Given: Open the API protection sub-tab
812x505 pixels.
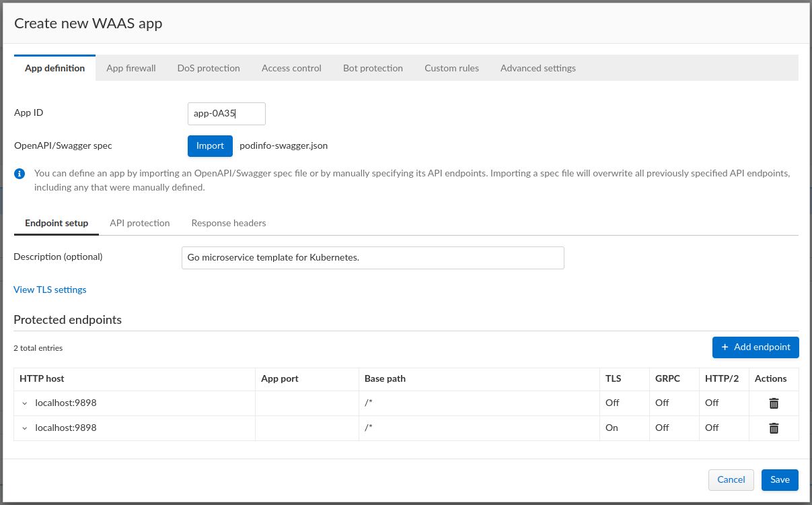Looking at the screenshot, I should point(139,223).
